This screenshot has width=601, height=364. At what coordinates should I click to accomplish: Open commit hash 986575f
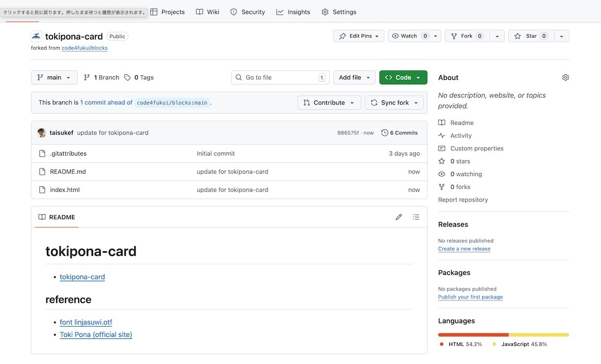(x=348, y=133)
